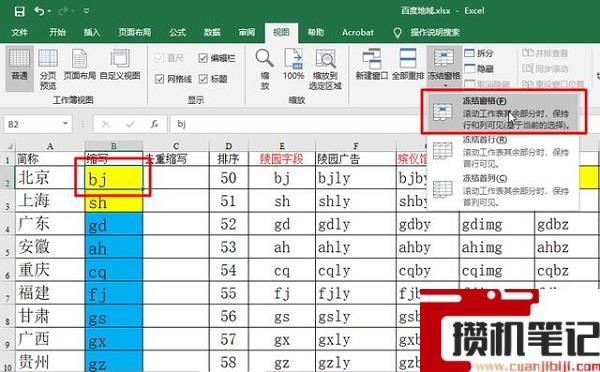This screenshot has height=372, width=600.
Task: Select the cell containing cqbz
Action: [566, 270]
